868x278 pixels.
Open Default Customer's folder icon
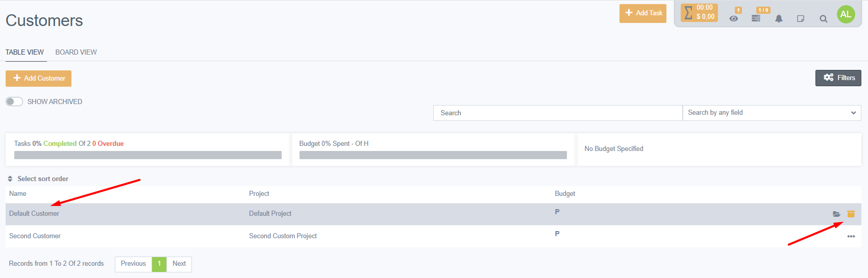click(836, 214)
